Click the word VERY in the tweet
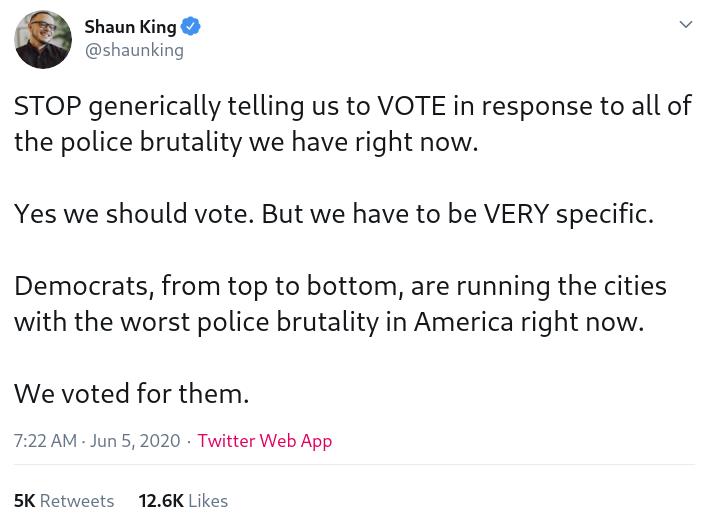Image resolution: width=710 pixels, height=525 pixels. pos(515,214)
